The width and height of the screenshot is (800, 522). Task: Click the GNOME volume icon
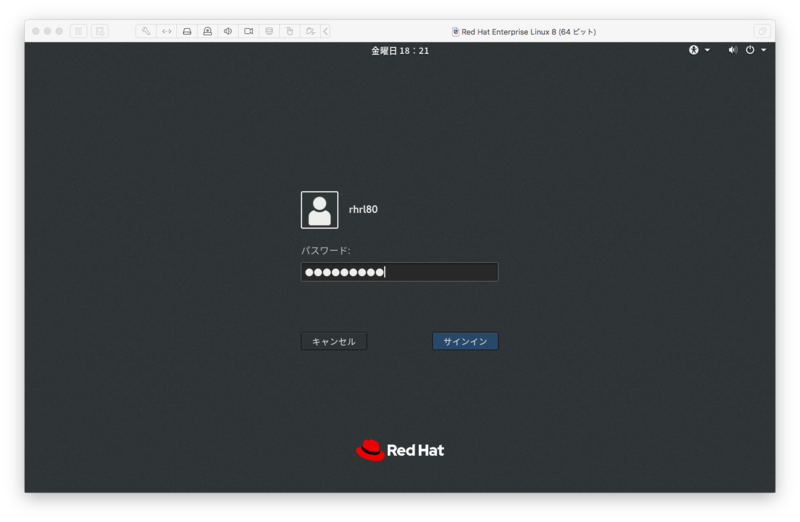click(x=733, y=49)
